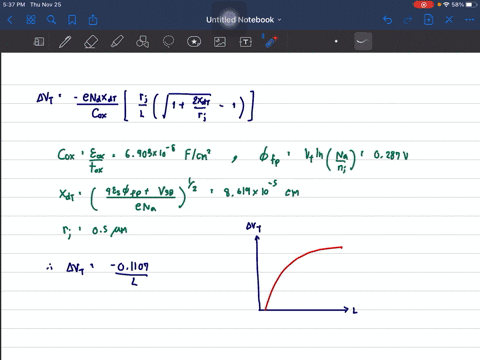This screenshot has width=480, height=360.
Task: Select the Highlighter tool
Action: pyautogui.click(x=117, y=42)
